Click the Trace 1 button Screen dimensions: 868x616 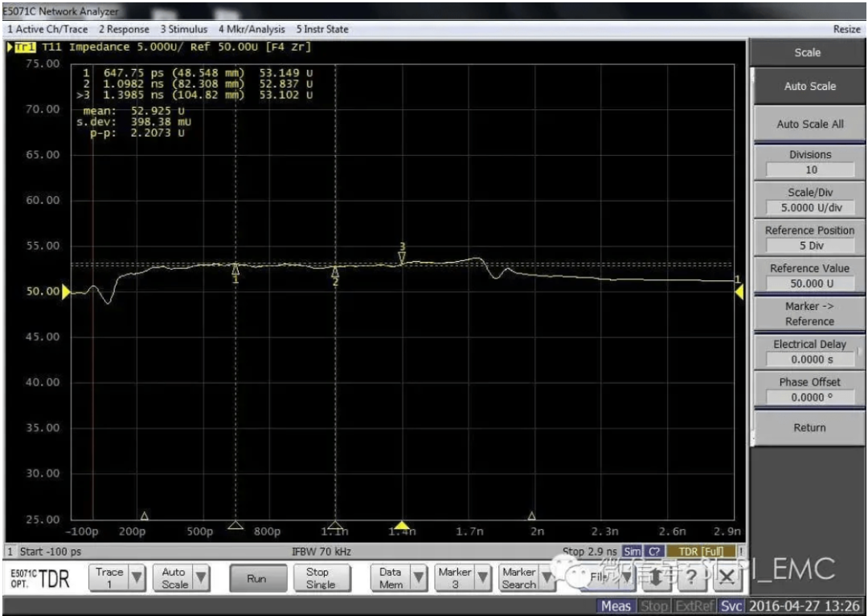(x=109, y=578)
